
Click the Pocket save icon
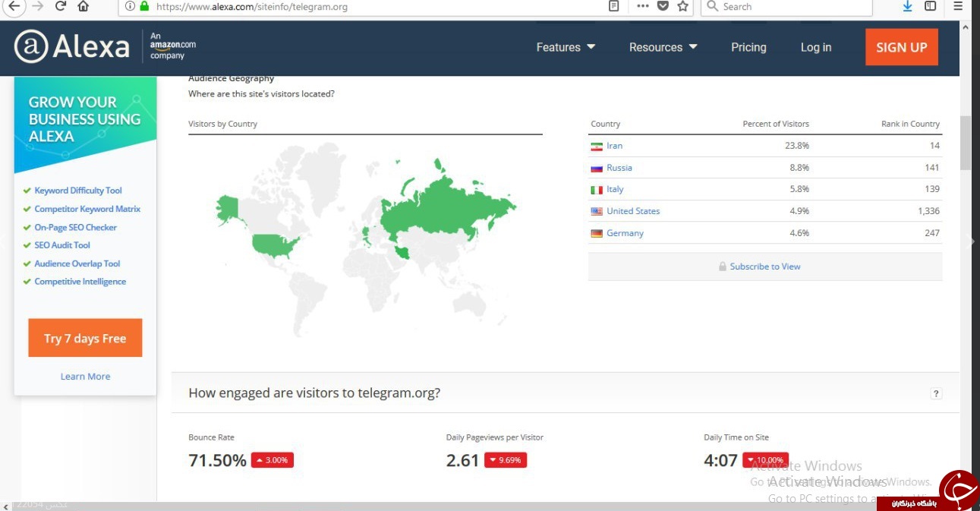663,6
